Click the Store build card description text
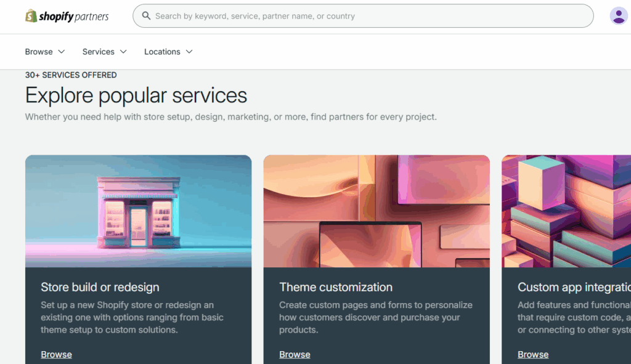This screenshot has height=364, width=631. tap(132, 317)
